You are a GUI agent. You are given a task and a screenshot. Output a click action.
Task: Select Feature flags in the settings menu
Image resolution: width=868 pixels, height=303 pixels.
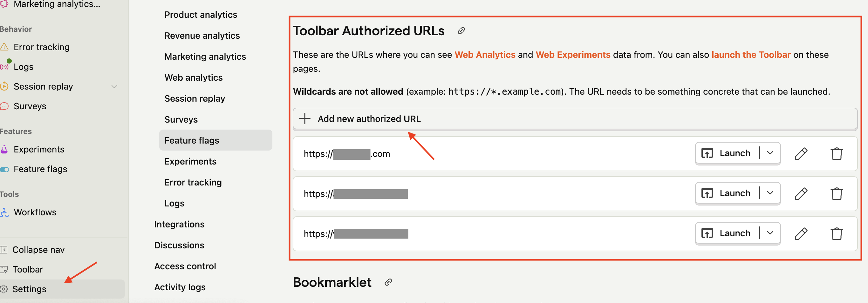192,140
